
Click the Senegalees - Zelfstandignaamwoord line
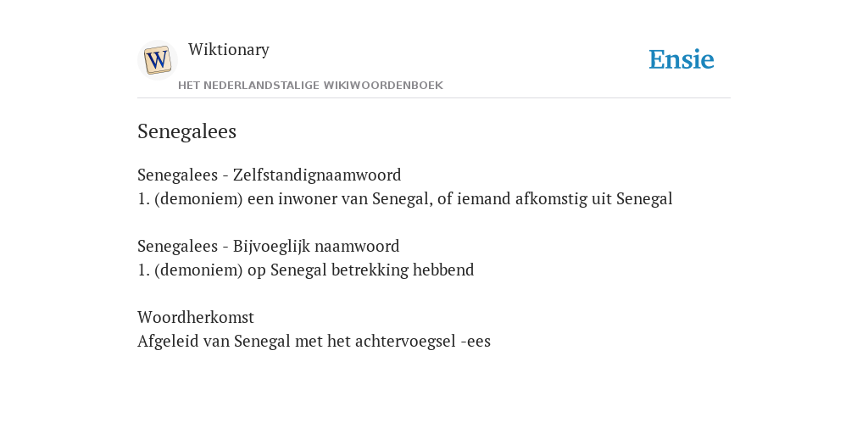[x=269, y=175]
